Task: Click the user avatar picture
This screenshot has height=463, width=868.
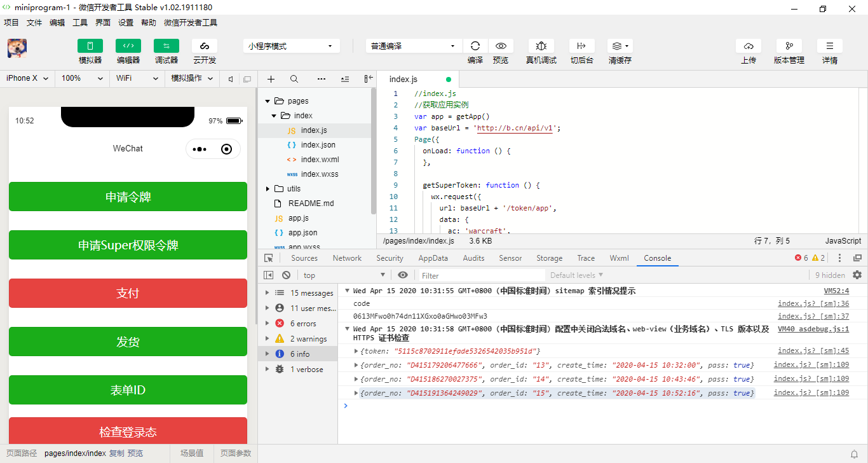Action: pos(17,48)
